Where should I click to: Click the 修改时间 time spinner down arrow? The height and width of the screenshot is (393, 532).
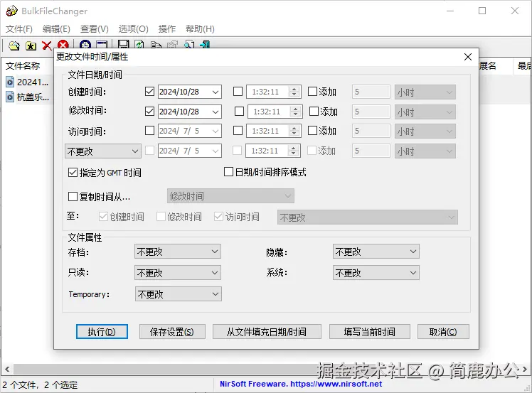pyautogui.click(x=296, y=114)
